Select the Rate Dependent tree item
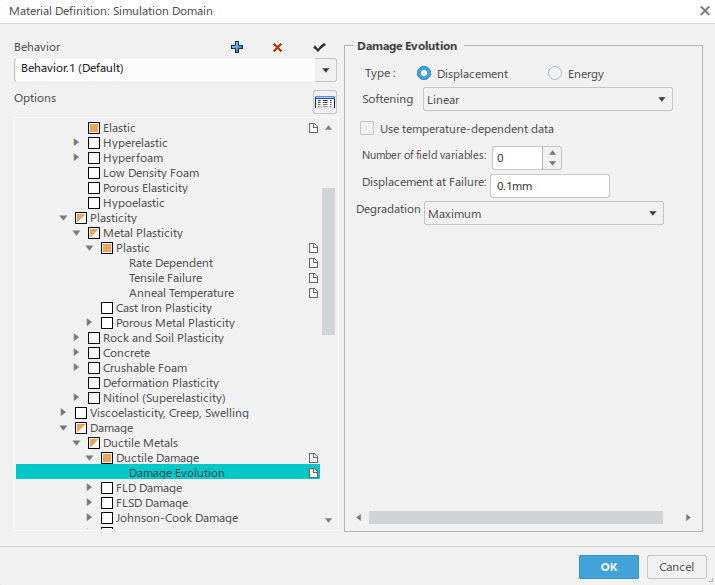The image size is (715, 585). click(171, 263)
